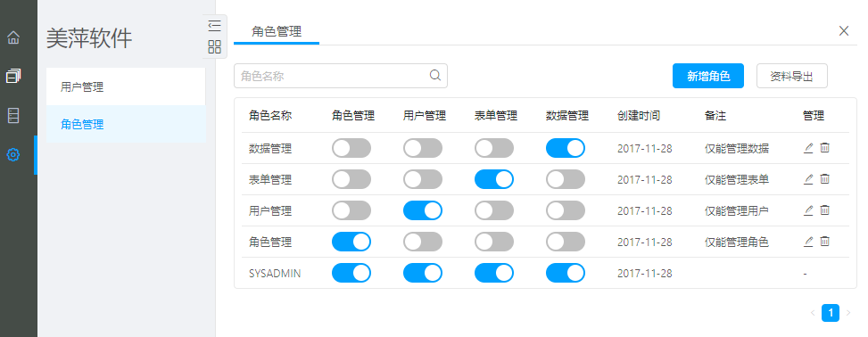Enable 角色管理 permission for 表单管理 role

point(351,179)
